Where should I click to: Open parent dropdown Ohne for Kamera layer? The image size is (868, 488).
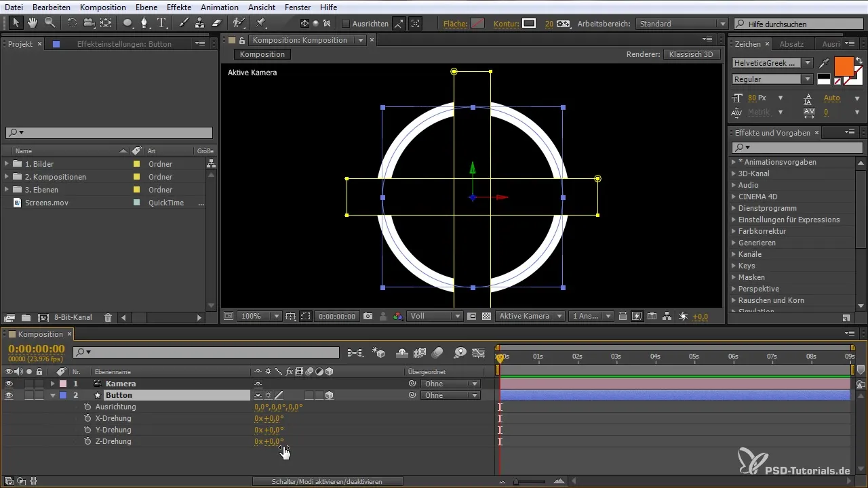coord(450,384)
